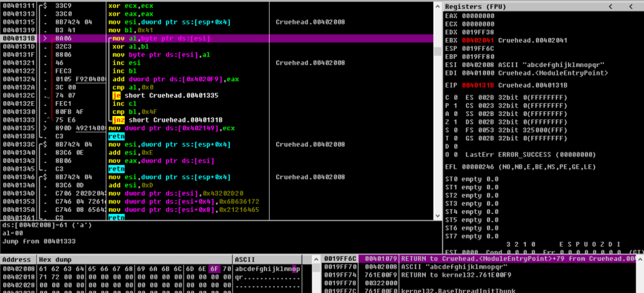Select the retn at address 00401345

217,169
